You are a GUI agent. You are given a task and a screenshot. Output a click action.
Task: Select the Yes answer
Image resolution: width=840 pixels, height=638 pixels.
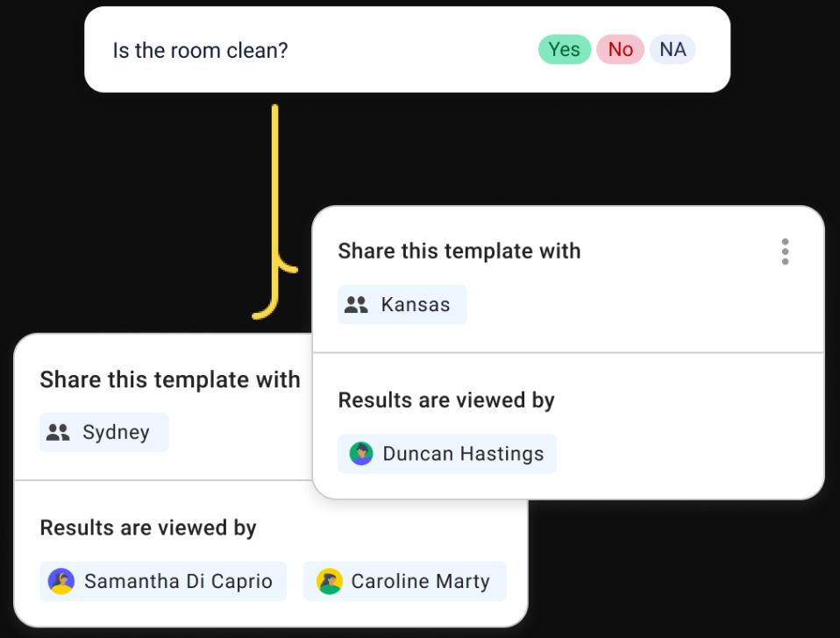pyautogui.click(x=564, y=50)
